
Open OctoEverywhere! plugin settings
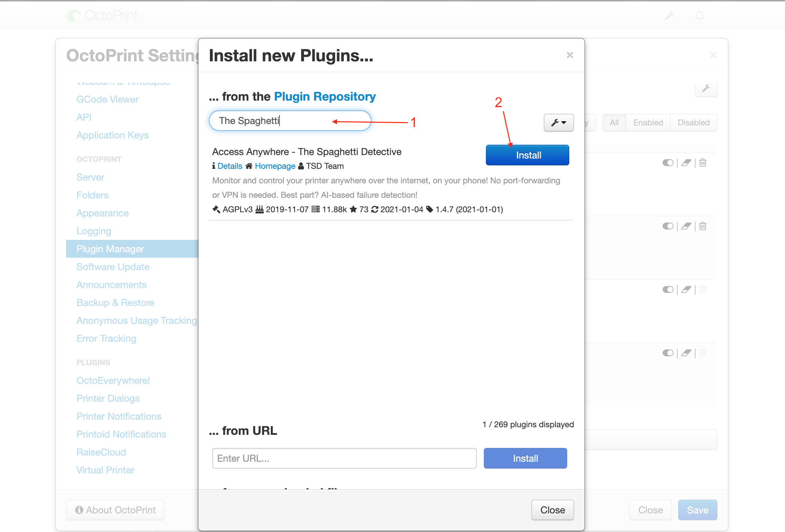[113, 380]
